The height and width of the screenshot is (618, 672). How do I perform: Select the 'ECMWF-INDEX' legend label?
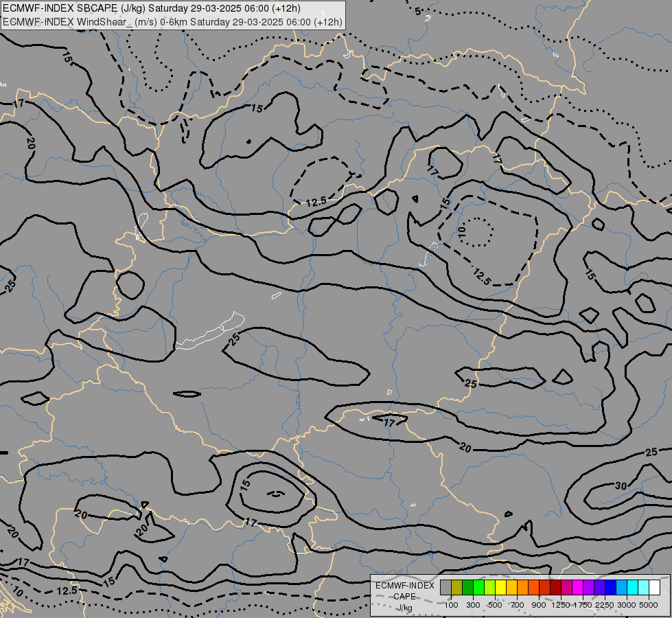pos(404,586)
